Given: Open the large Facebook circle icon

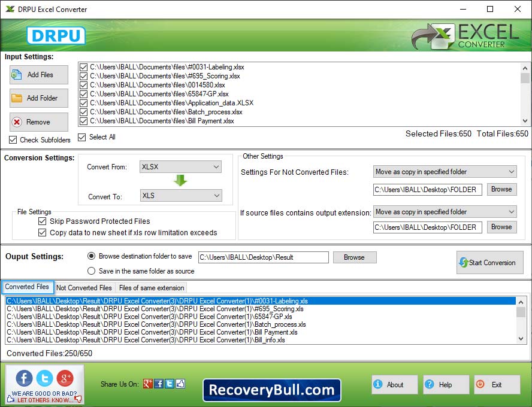Looking at the screenshot, I should point(24,378).
